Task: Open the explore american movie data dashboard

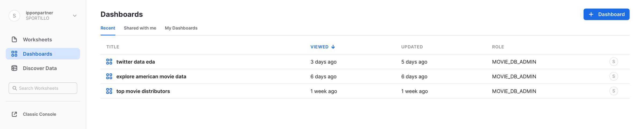Action: click(151, 77)
